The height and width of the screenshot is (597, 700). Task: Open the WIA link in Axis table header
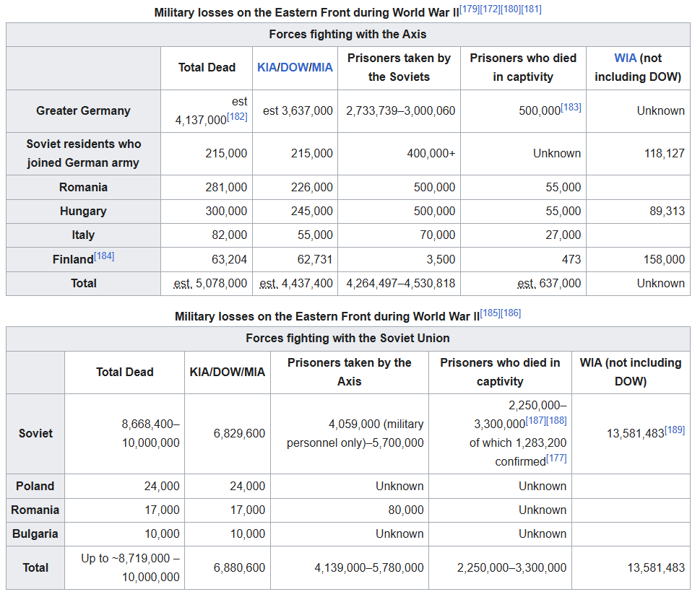[x=626, y=58]
